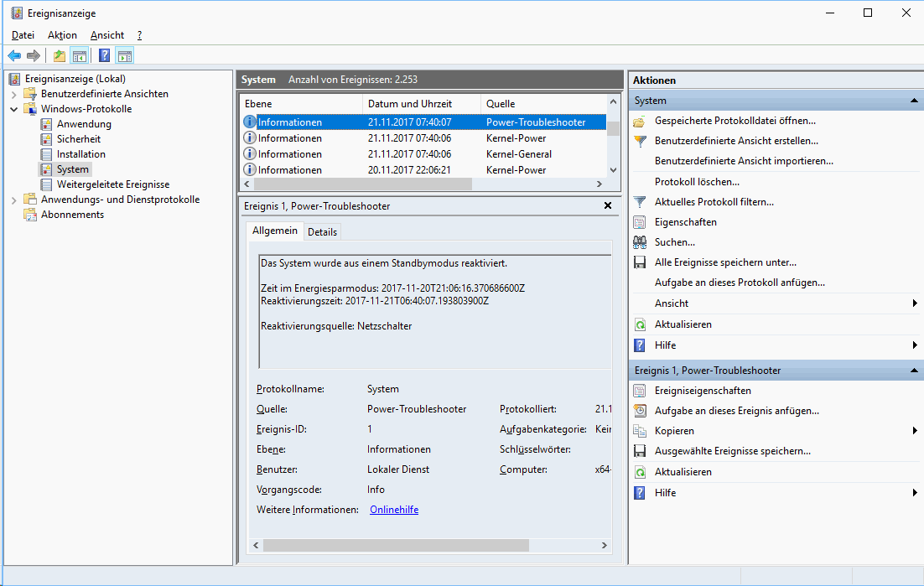The width and height of the screenshot is (924, 586).
Task: Click the event list horizontal scroll right arrow
Action: click(600, 184)
